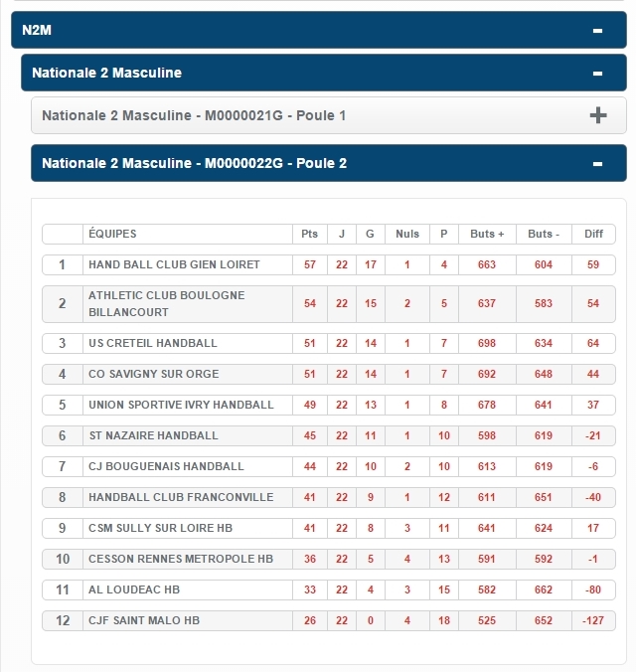This screenshot has width=636, height=672.
Task: Collapse Nationale 2 Masculine minus icon
Action: coord(597,74)
